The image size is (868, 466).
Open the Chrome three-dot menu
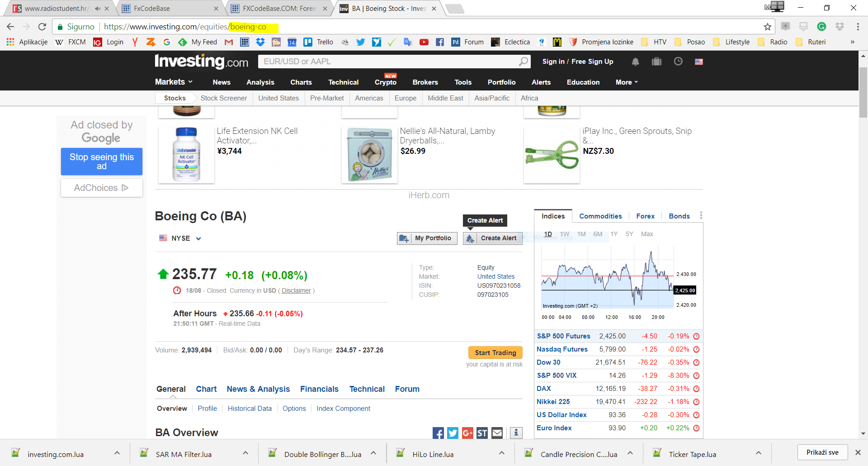[x=858, y=27]
